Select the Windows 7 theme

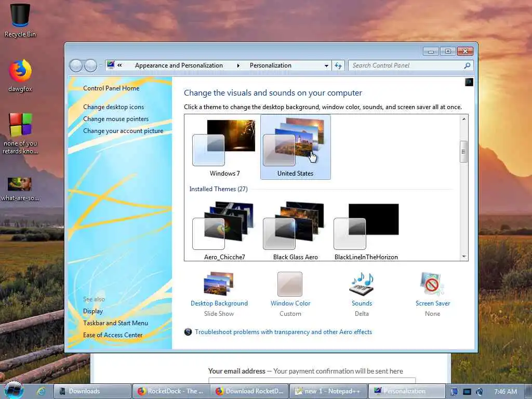224,147
